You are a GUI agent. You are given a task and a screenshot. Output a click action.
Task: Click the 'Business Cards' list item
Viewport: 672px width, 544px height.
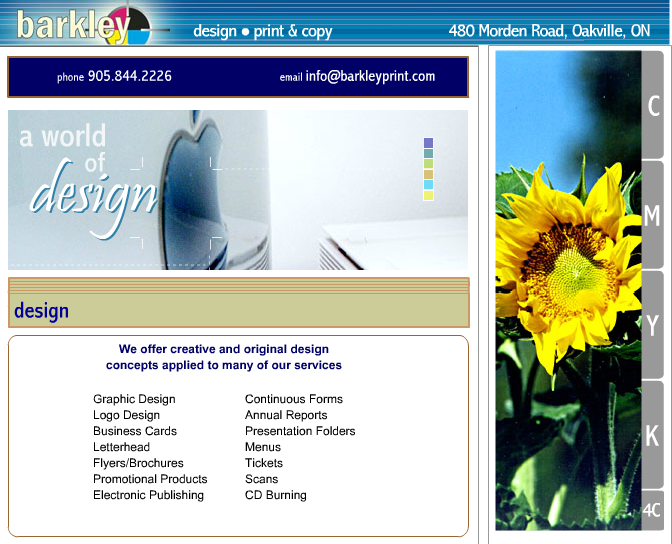click(135, 431)
